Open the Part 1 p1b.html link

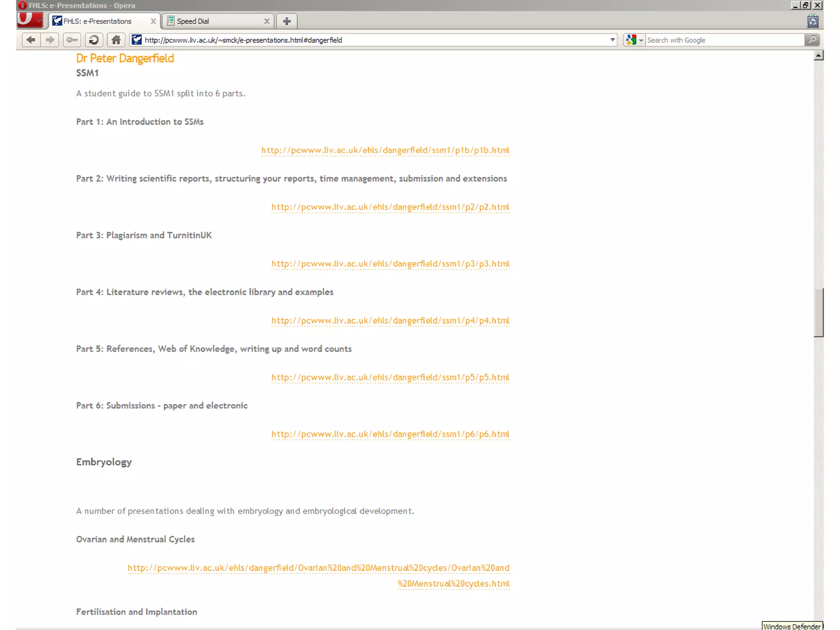[x=385, y=150]
